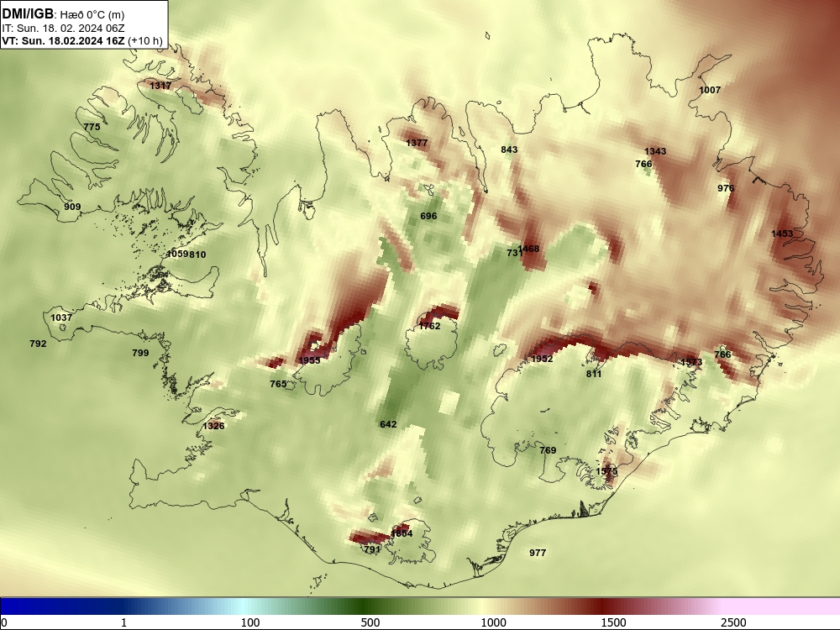Select the 799 map value

click(140, 353)
